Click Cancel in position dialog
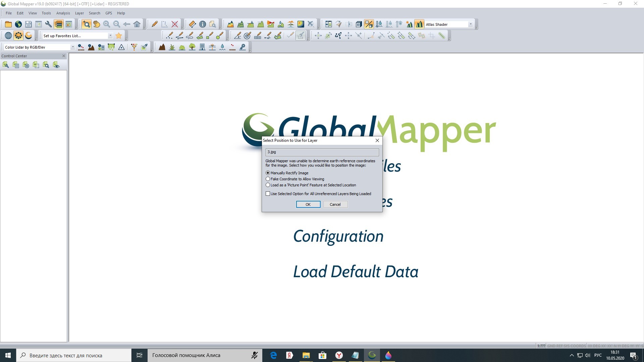This screenshot has width=644, height=362. [335, 204]
